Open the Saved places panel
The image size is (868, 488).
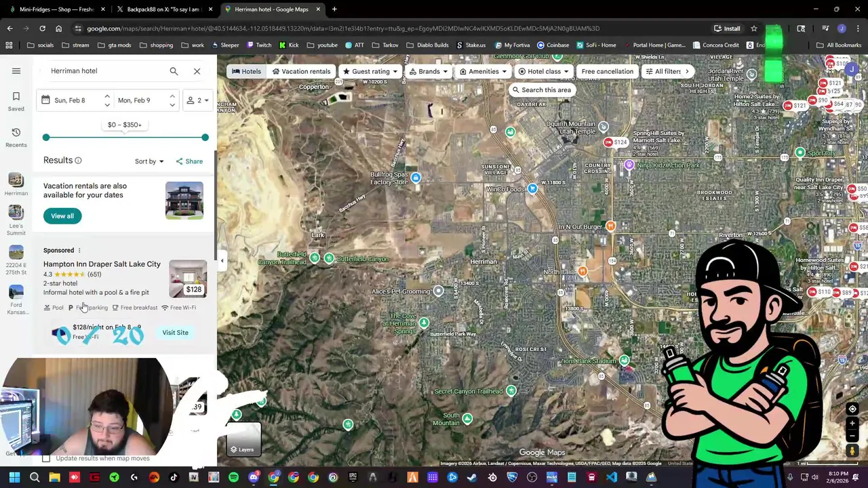[x=16, y=101]
